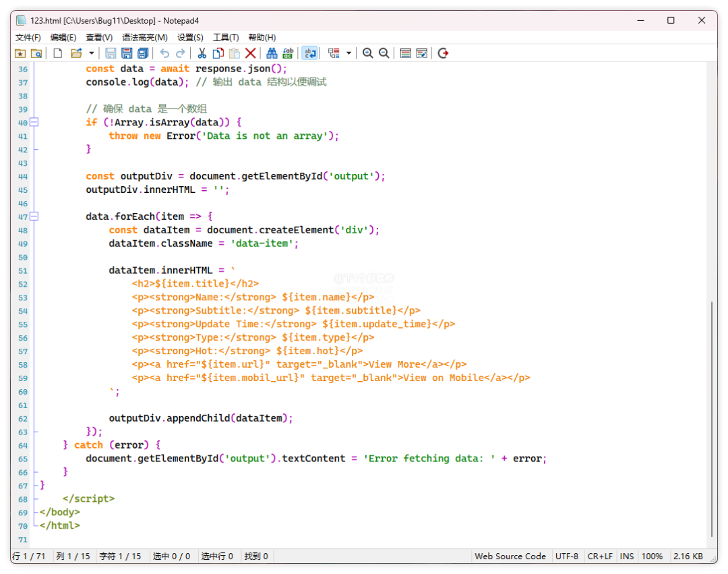Collapse the forEach fold marker at line 47
This screenshot has height=574, width=728.
[x=34, y=217]
